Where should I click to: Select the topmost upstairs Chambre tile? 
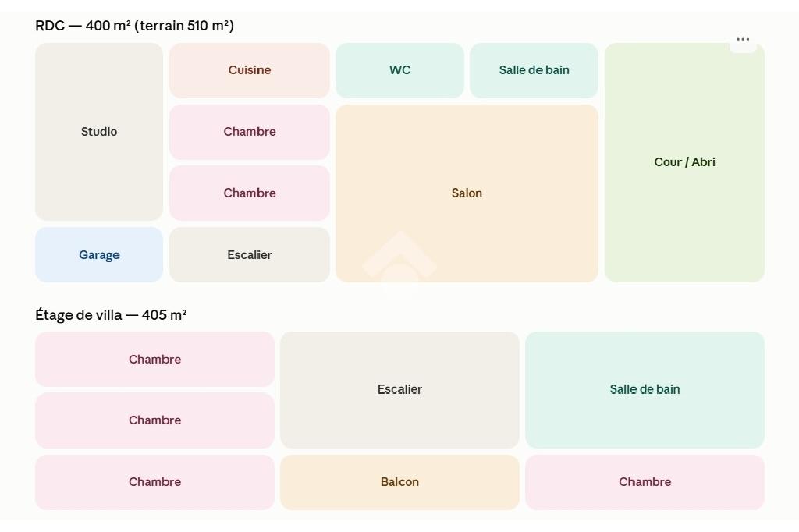click(x=154, y=360)
